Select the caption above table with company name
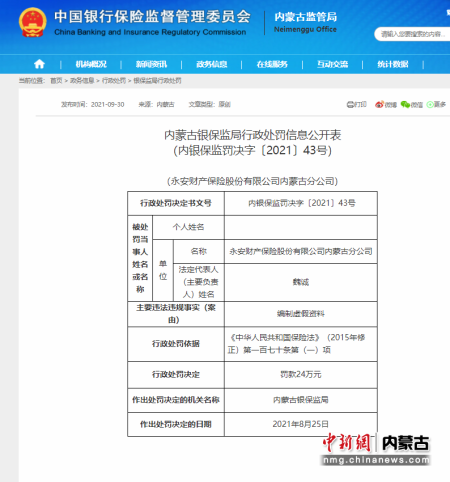Viewport: 450px width, 482px height. click(252, 181)
